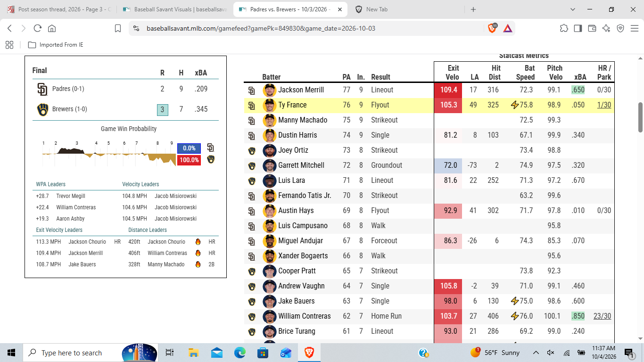The image size is (644, 362).
Task: Open the Brave Wallet icon
Action: coord(592,28)
